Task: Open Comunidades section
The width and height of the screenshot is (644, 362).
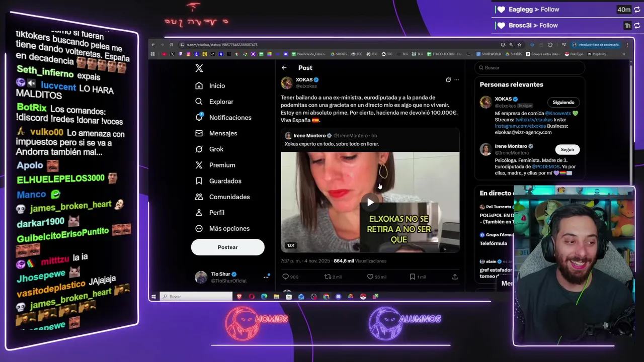Action: [x=222, y=197]
